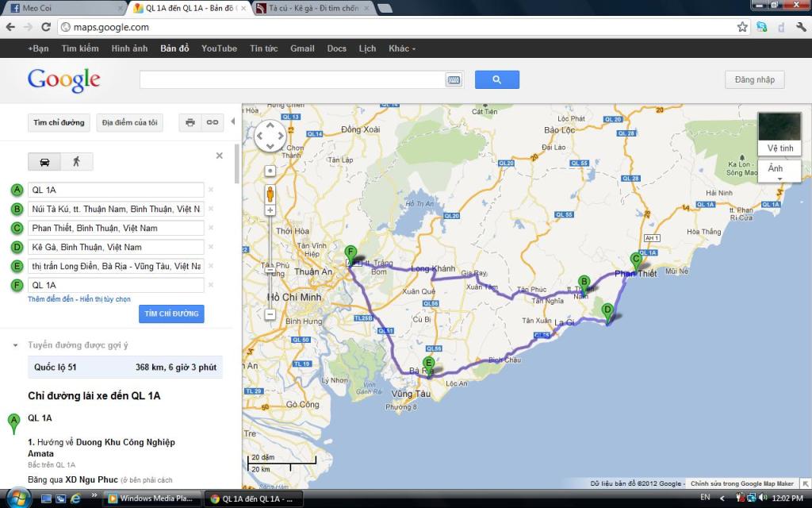Screen dimensions: 812x508
Task: Click the map pan control compass
Action: 270,136
